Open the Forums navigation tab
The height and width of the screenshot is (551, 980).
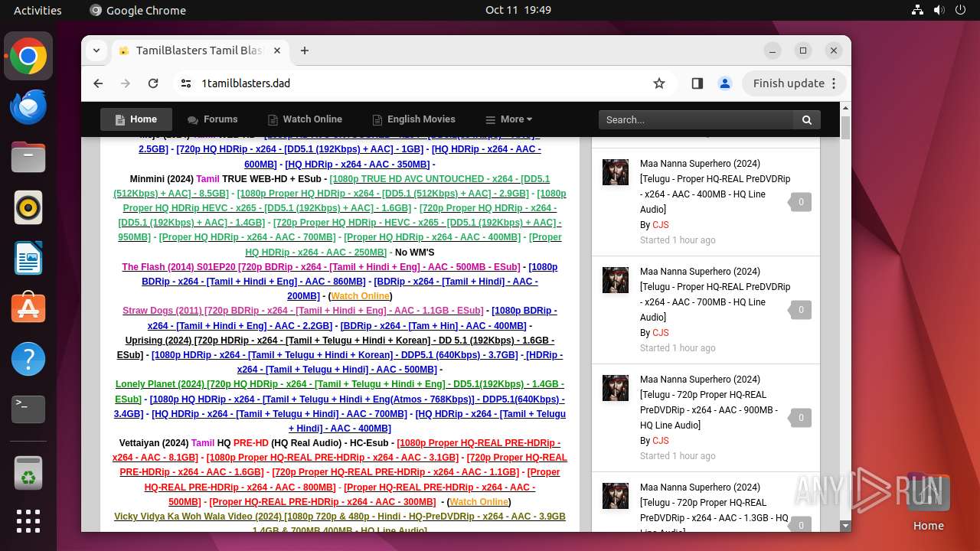(213, 119)
